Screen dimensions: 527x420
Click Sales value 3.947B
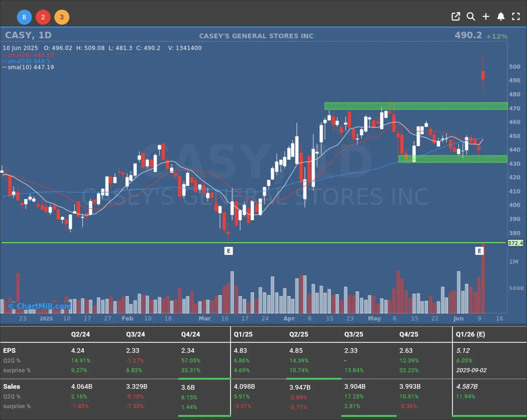pyautogui.click(x=300, y=387)
